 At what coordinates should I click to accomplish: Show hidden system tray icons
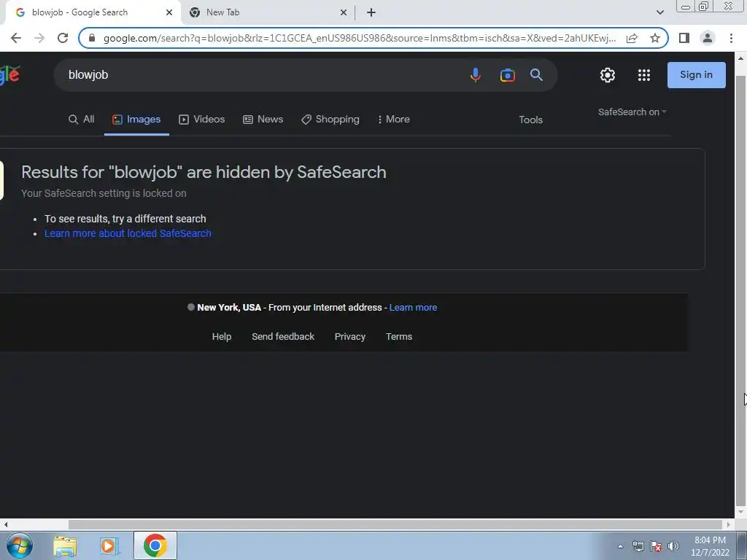point(620,546)
